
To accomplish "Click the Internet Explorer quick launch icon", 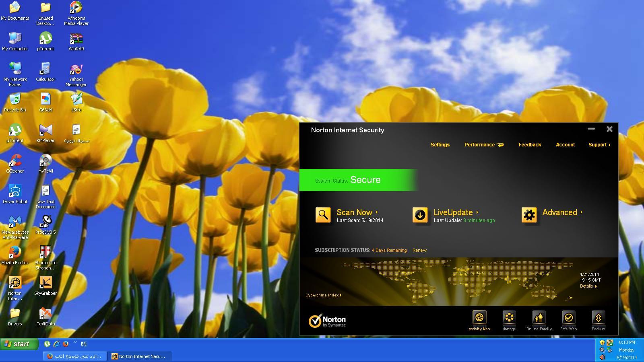I will tap(56, 344).
